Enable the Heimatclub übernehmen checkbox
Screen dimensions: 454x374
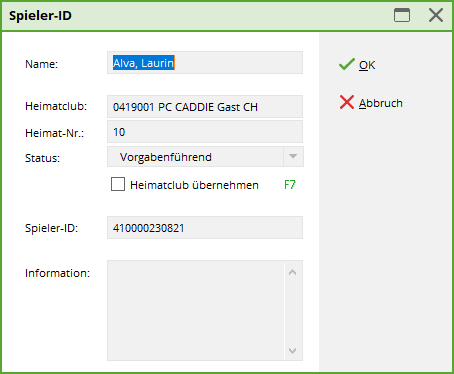click(118, 184)
